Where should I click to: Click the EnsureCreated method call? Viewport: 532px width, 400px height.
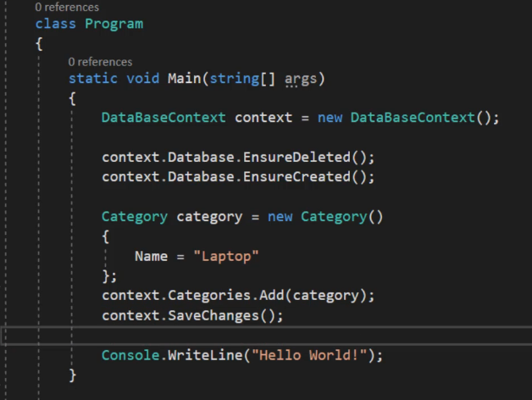(x=296, y=177)
